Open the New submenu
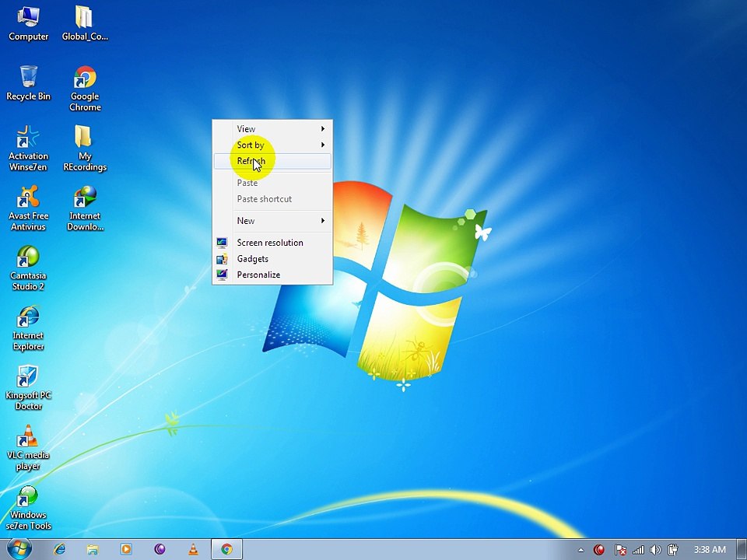Image resolution: width=747 pixels, height=560 pixels. pyautogui.click(x=272, y=221)
